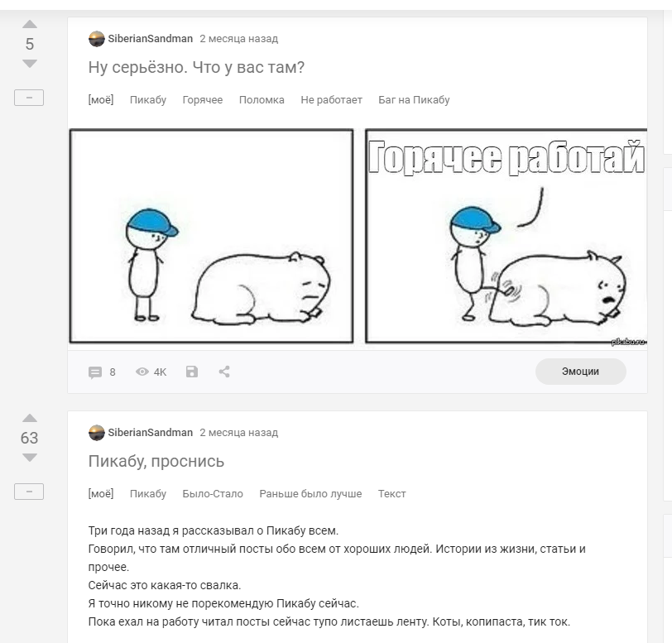Screen dimensions: 672x643
Task: Click SiberianSandman avatar on first post
Action: 97,39
